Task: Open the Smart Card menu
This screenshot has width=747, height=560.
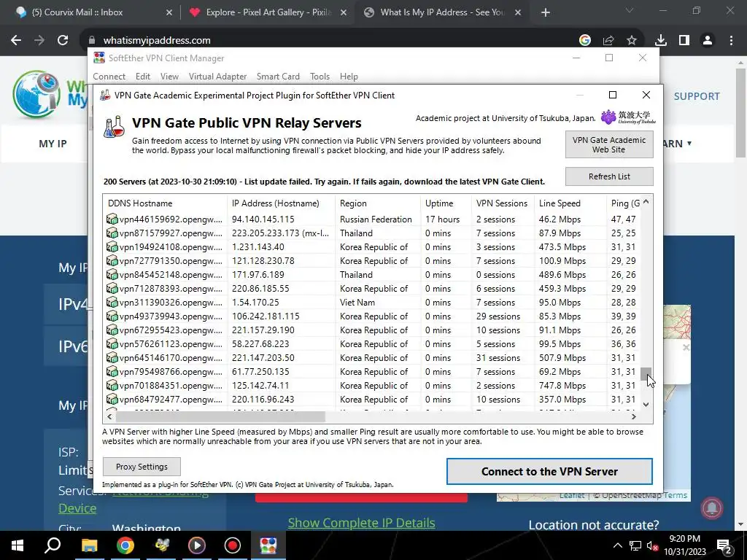Action: coord(278,76)
